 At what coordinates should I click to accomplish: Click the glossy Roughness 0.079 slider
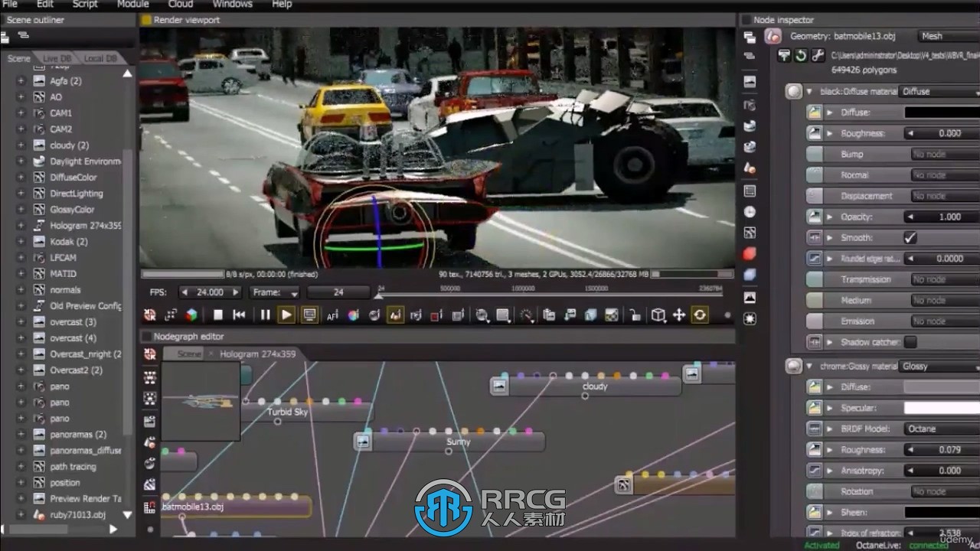tap(942, 450)
